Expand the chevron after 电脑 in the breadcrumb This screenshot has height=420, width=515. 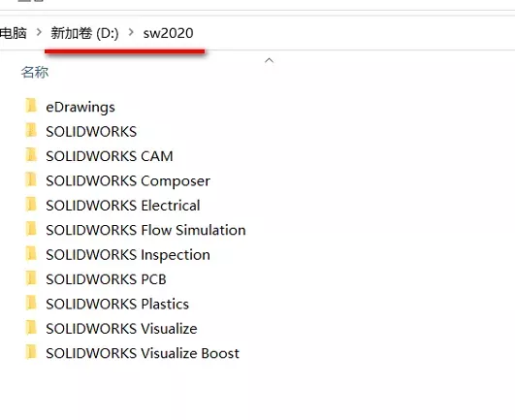[39, 32]
